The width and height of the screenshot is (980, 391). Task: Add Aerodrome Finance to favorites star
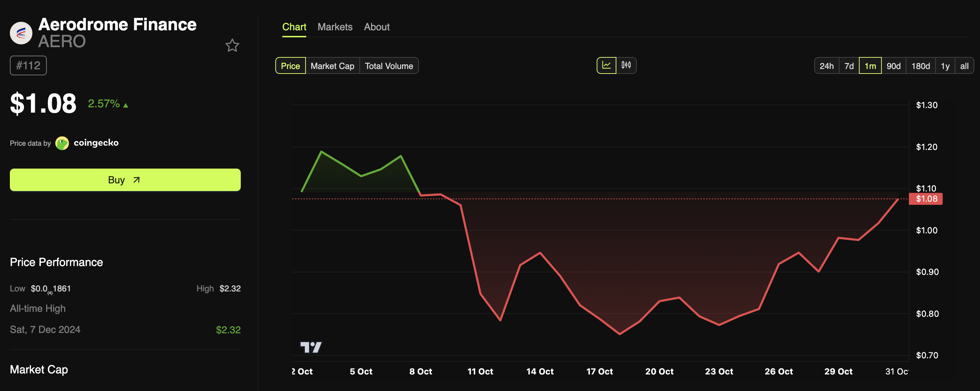[232, 46]
